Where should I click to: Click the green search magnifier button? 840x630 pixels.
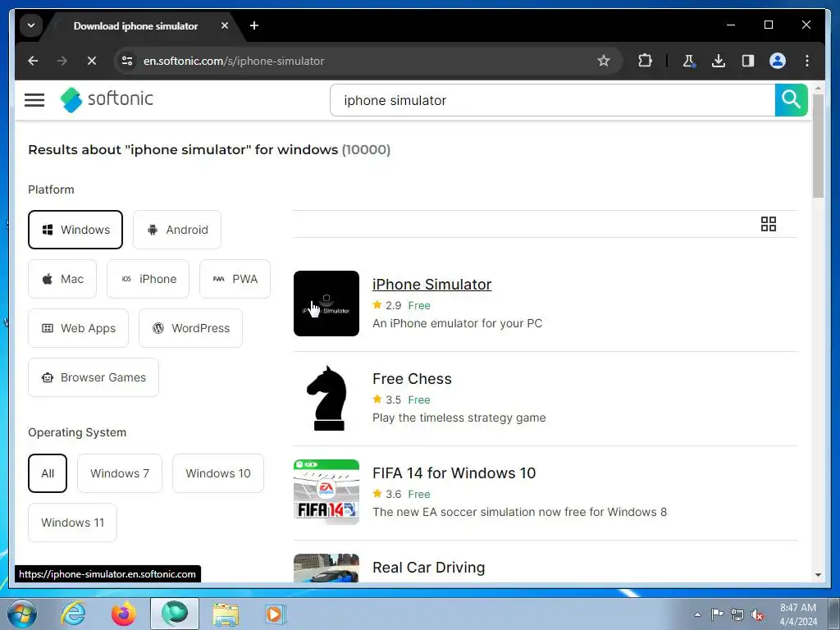(x=791, y=99)
